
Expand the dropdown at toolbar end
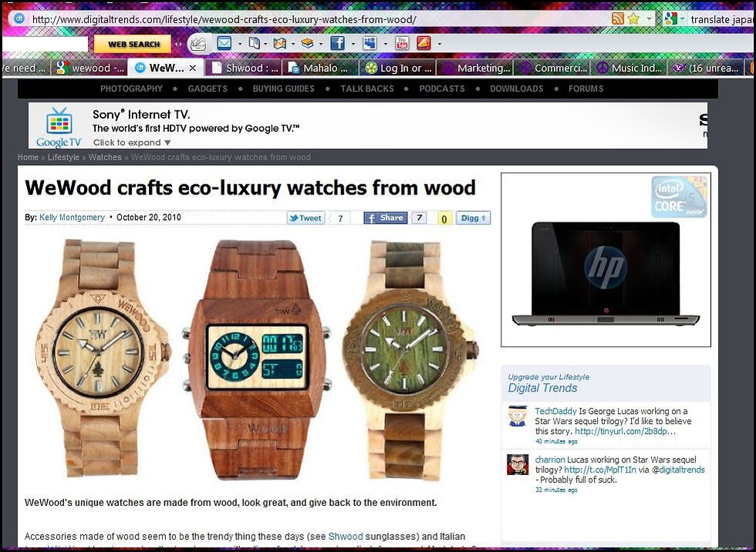[439, 44]
